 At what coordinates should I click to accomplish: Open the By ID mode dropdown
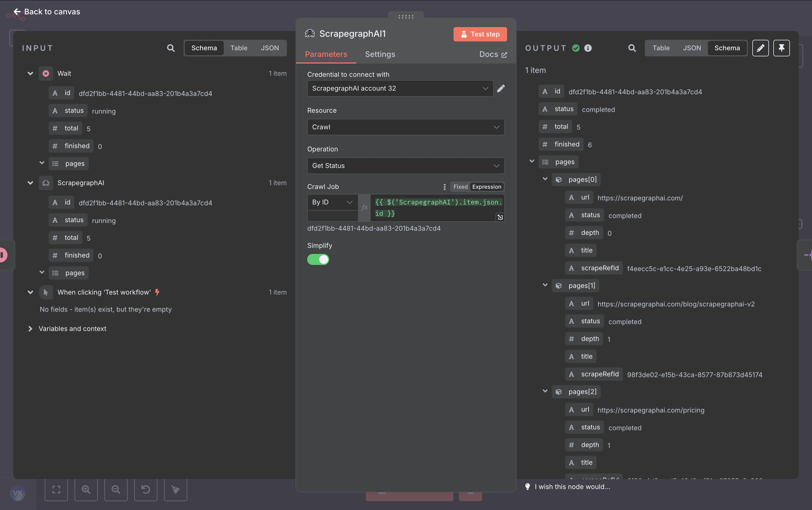[x=332, y=202]
